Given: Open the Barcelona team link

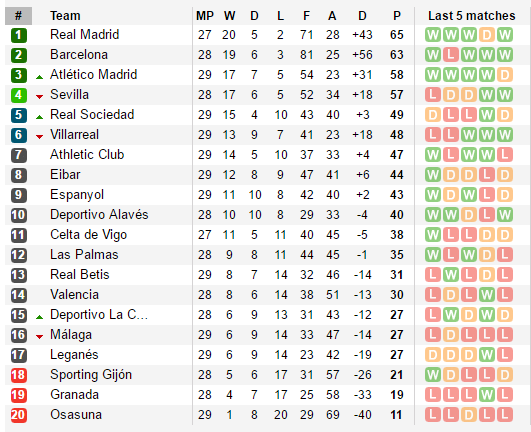Looking at the screenshot, I should coord(79,55).
